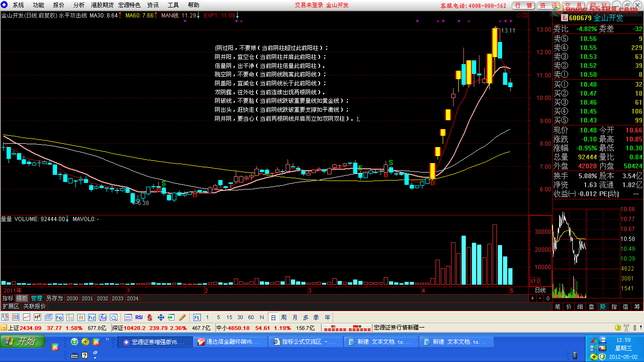Click the red dollar sign icon
Image resolution: width=644 pixels, height=362 pixels.
[x=150, y=317]
